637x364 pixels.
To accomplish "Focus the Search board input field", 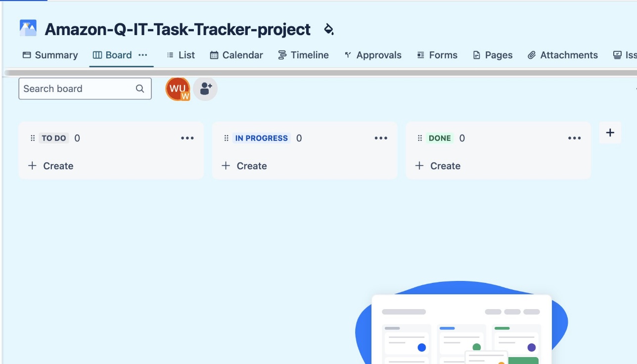I will tap(85, 89).
